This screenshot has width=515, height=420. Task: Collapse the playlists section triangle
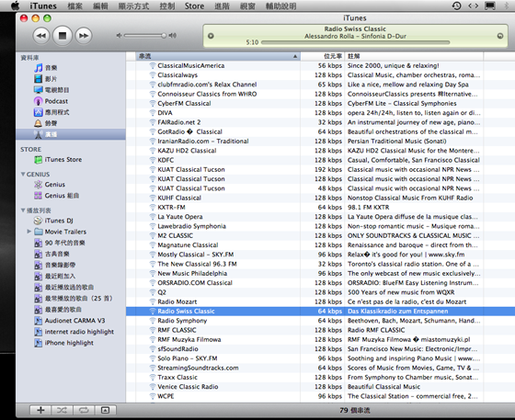(23, 210)
